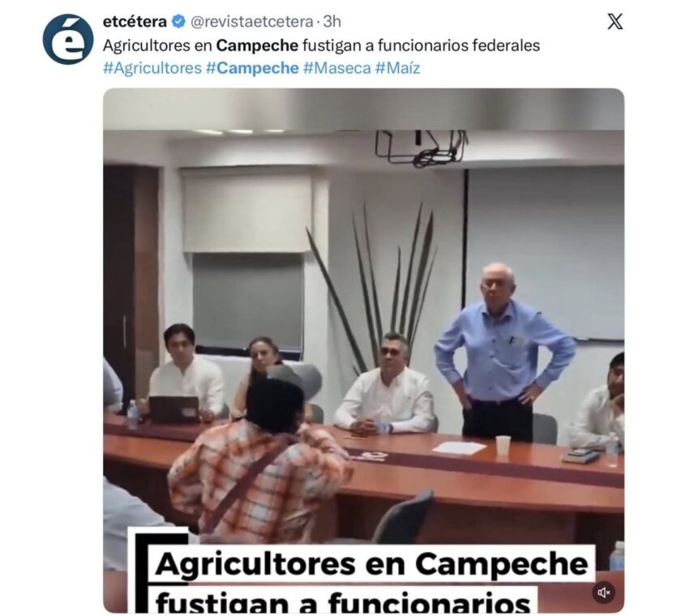The width and height of the screenshot is (681, 616).
Task: Open the #Campeche hashtag
Action: click(252, 68)
